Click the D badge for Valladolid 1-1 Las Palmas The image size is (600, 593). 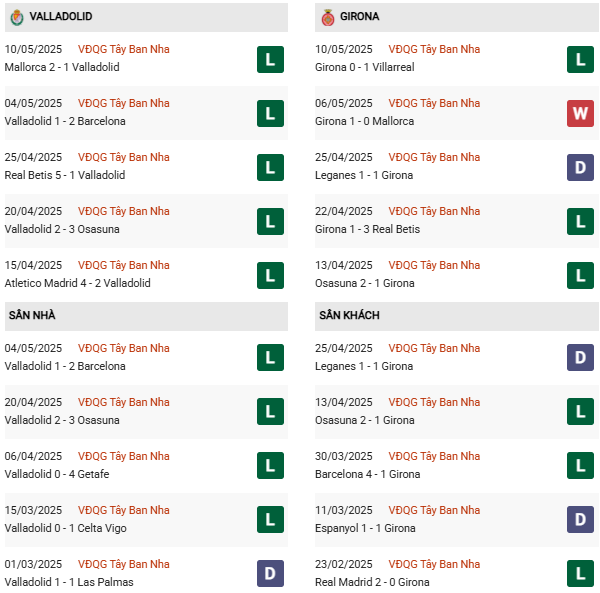point(270,573)
